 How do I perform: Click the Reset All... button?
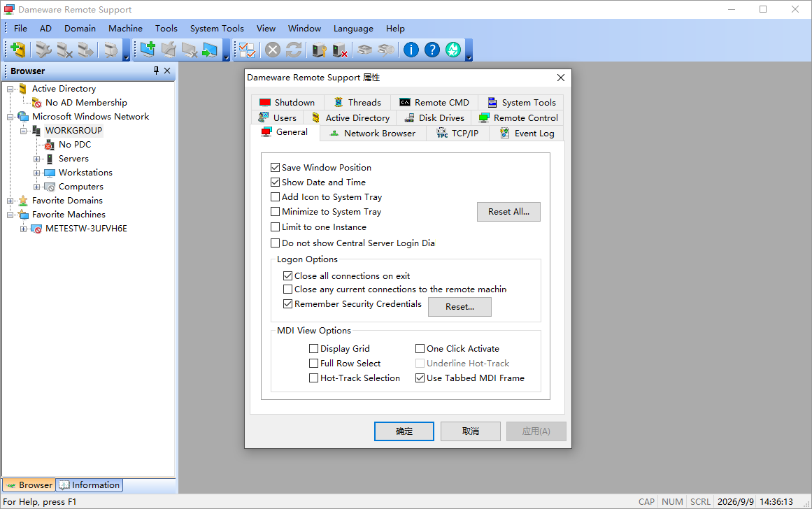coord(508,212)
